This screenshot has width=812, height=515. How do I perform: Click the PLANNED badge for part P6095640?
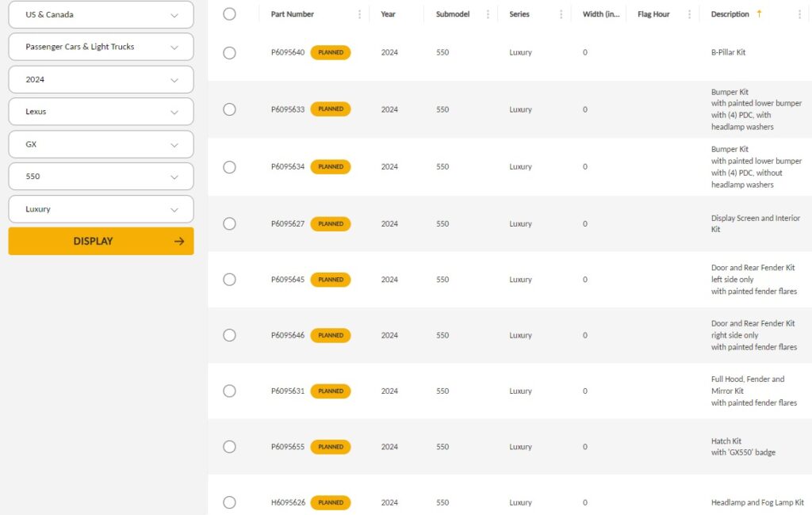(x=330, y=52)
